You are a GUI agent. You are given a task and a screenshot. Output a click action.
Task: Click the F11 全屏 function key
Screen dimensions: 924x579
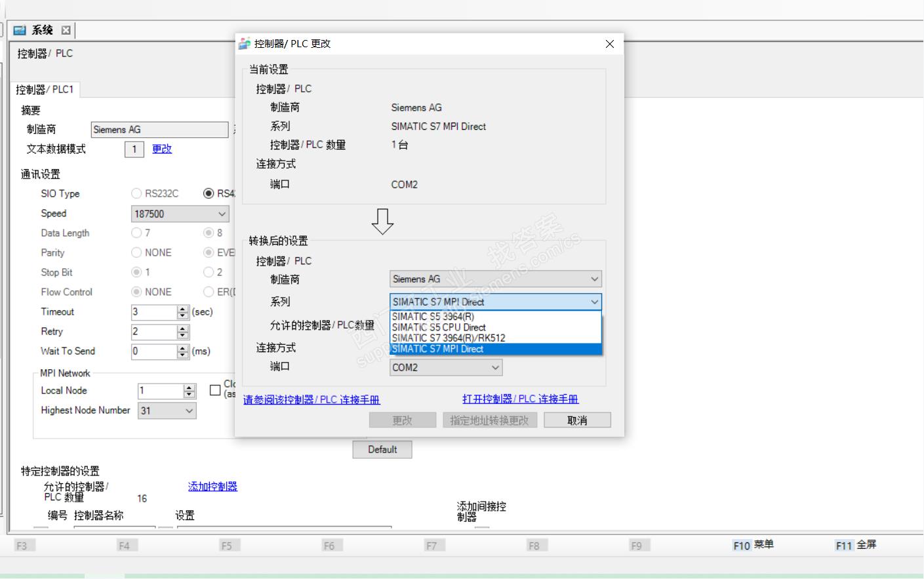click(856, 545)
